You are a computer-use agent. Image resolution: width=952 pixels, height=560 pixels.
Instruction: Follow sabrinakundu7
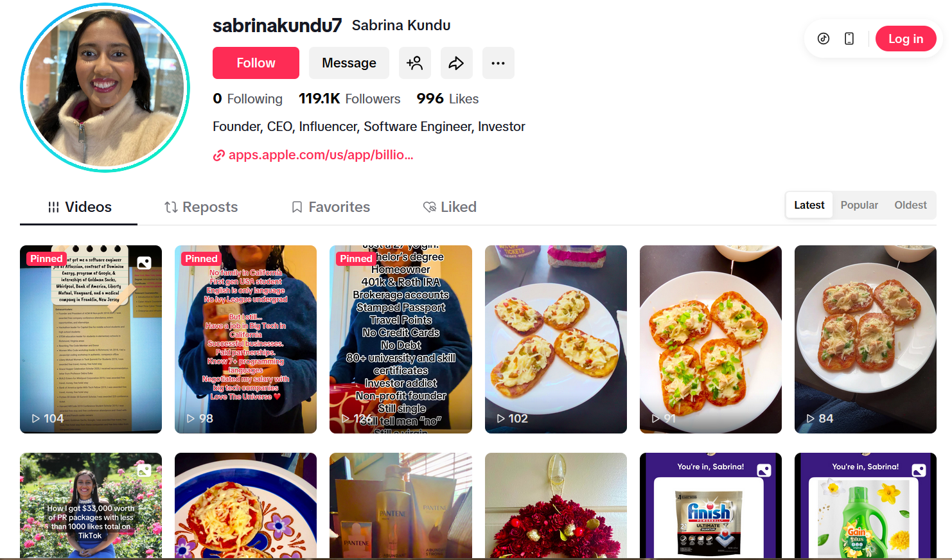[256, 63]
